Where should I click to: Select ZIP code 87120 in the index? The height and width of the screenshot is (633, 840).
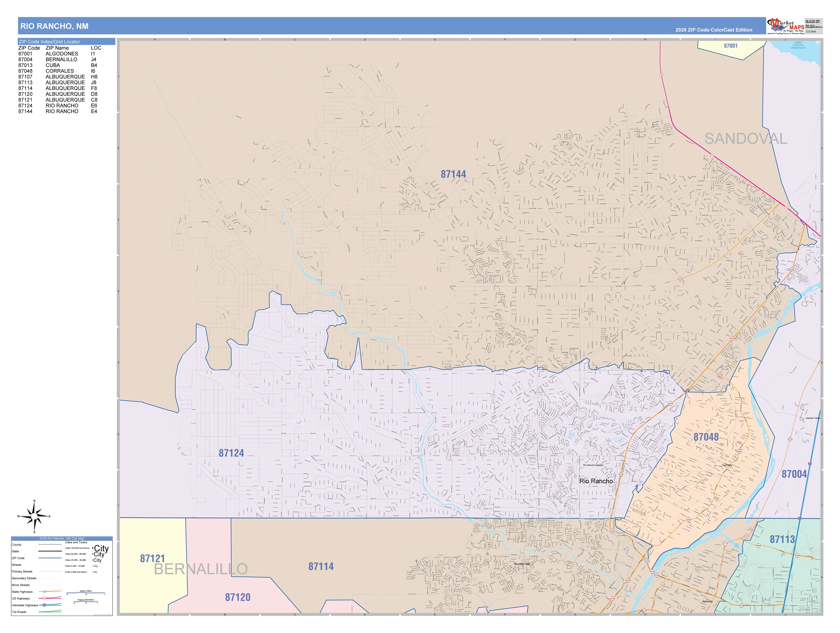[25, 94]
